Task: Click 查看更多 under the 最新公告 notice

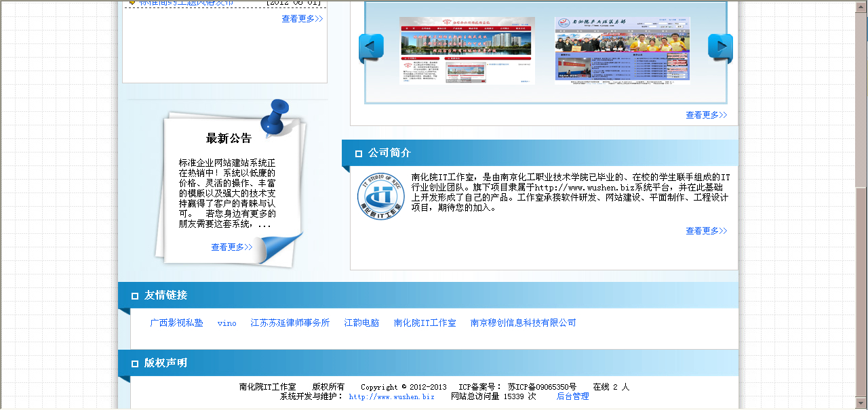Action: click(231, 247)
